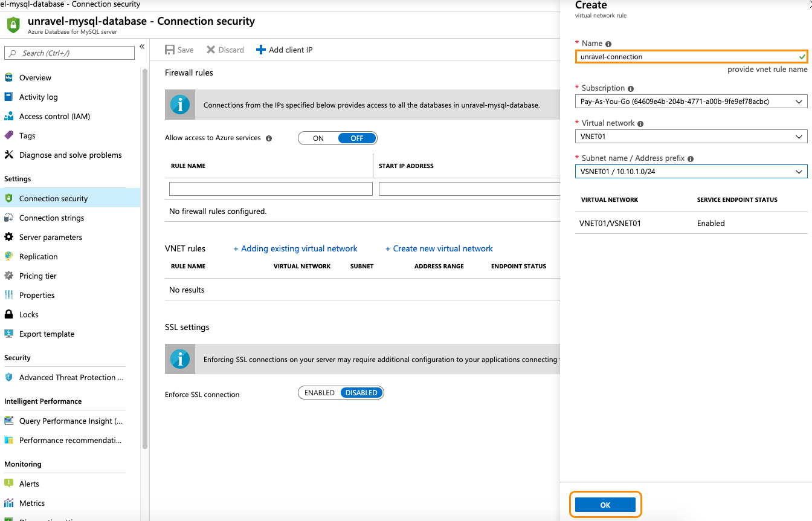The height and width of the screenshot is (521, 812).
Task: Click the 'No firewall rules configured.' text
Action: 217,212
